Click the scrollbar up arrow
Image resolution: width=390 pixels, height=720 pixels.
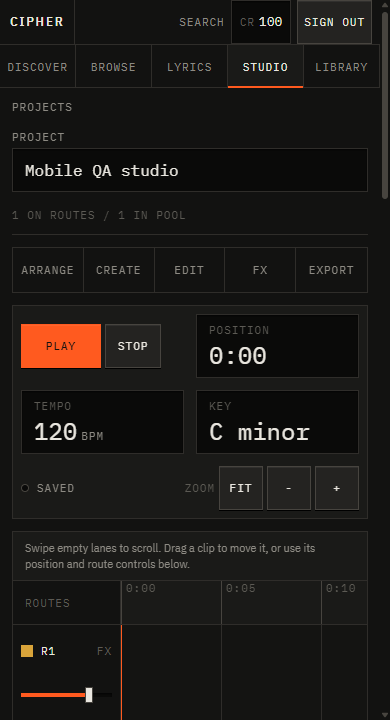coord(385,4)
